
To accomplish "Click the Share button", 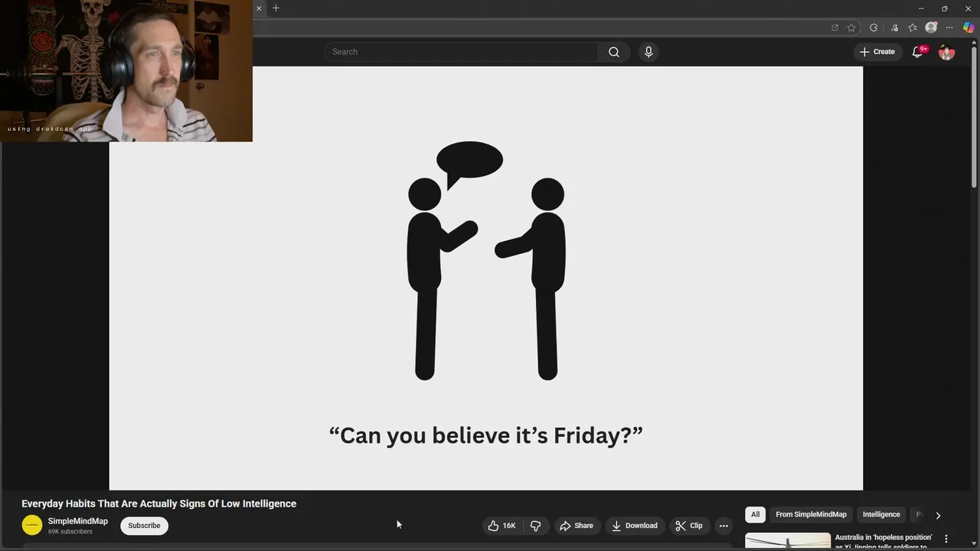I will click(576, 526).
